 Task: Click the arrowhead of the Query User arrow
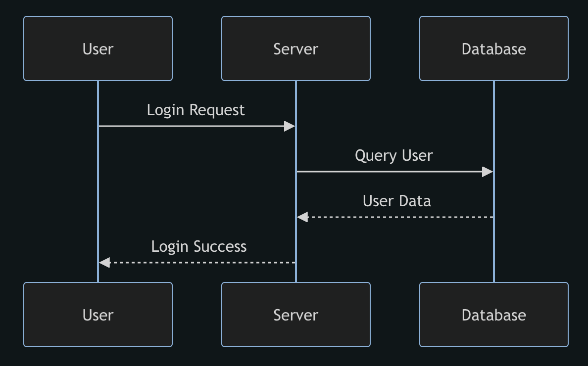point(488,172)
